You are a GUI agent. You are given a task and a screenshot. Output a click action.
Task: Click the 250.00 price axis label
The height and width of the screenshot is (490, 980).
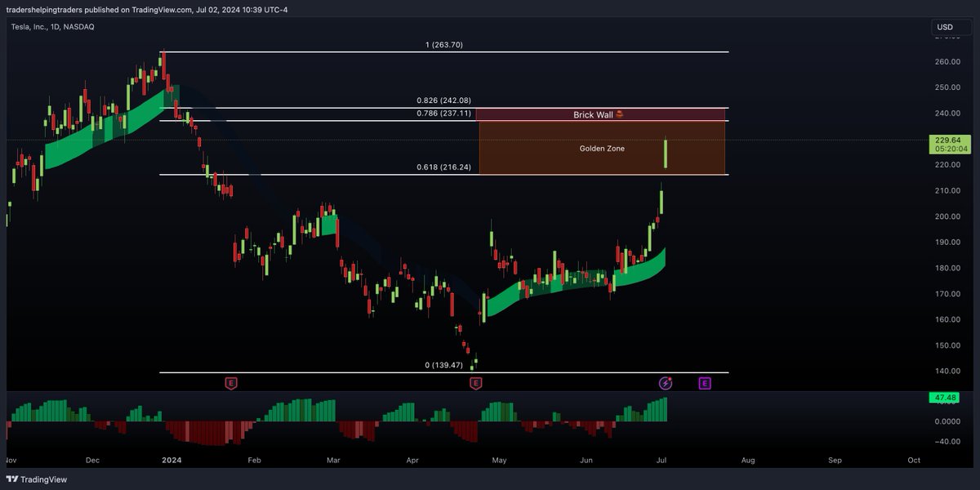point(948,87)
